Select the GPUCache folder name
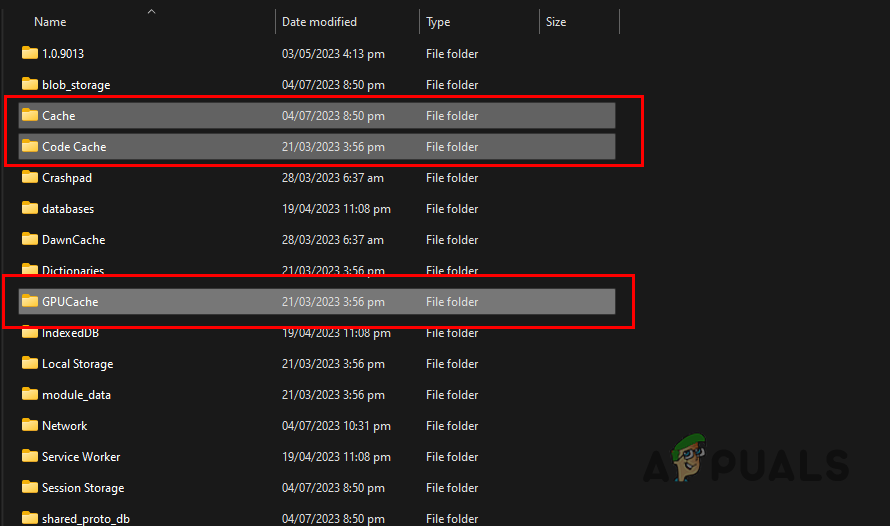This screenshot has width=890, height=526. (x=70, y=302)
